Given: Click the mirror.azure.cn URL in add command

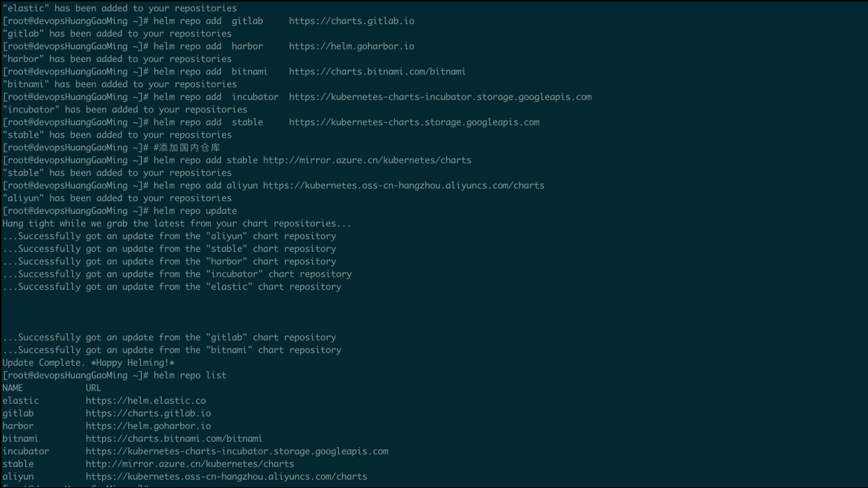Looking at the screenshot, I should click(x=367, y=160).
